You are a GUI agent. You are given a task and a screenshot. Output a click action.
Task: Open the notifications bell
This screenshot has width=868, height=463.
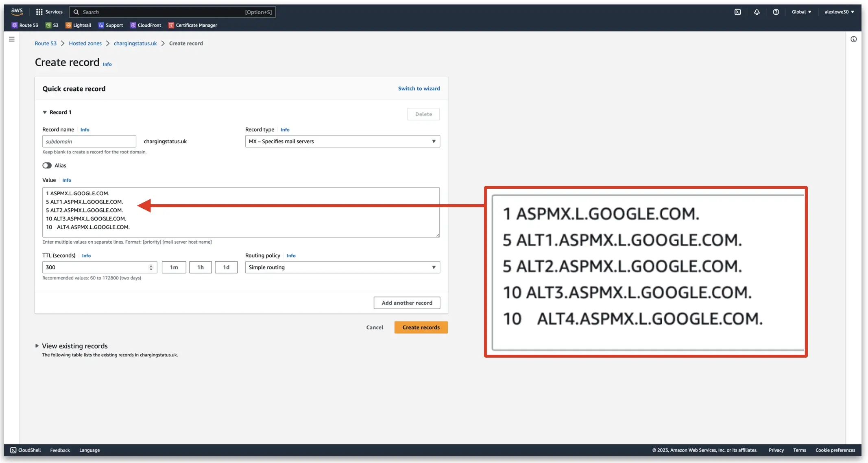pyautogui.click(x=757, y=12)
